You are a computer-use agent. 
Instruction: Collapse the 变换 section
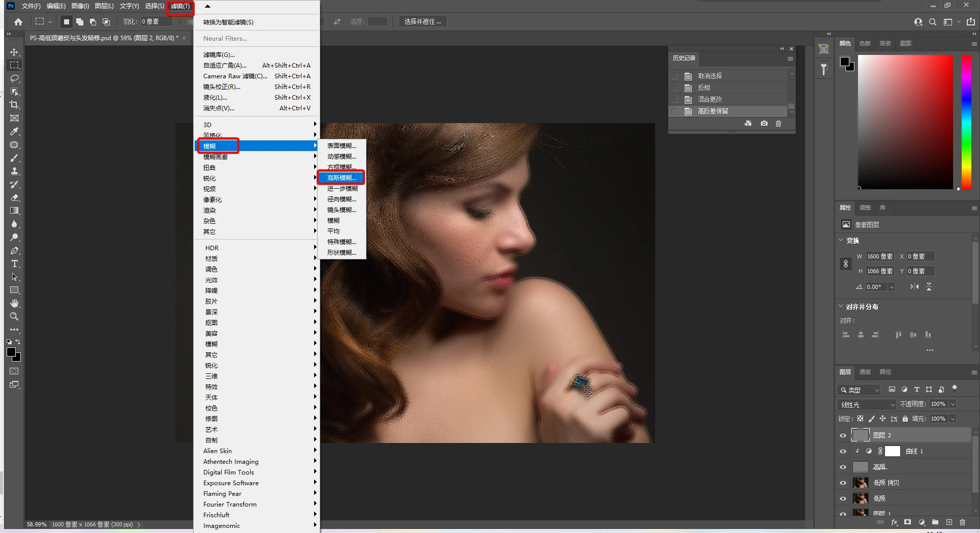[841, 241]
